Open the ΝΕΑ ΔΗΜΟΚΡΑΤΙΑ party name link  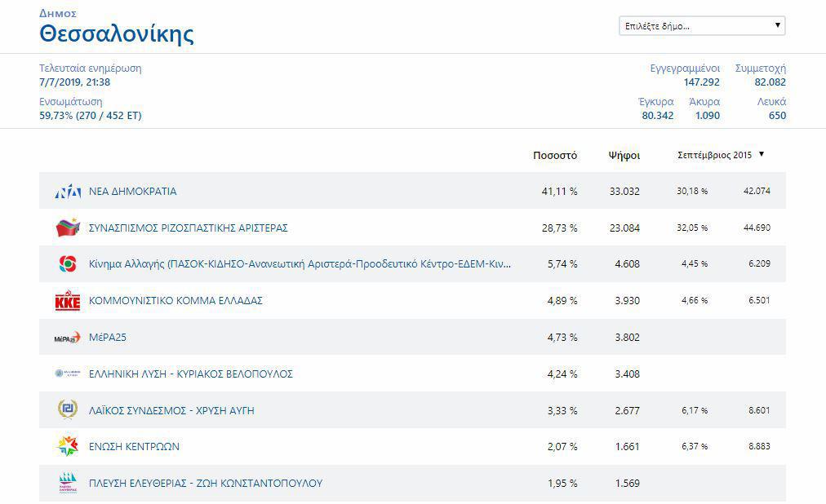pyautogui.click(x=132, y=192)
